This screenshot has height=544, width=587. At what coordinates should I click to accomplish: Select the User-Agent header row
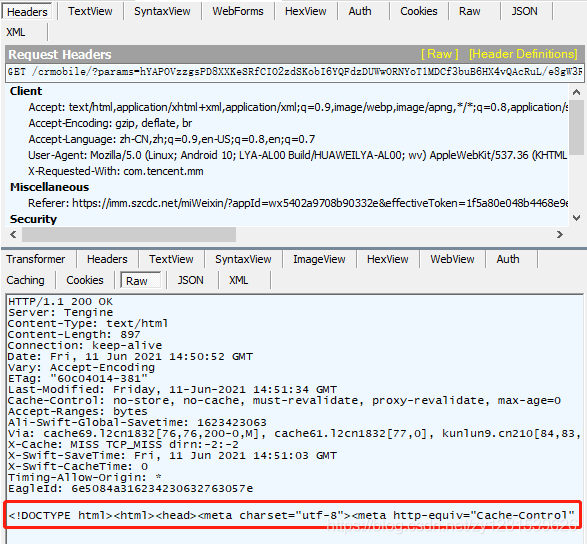click(298, 155)
